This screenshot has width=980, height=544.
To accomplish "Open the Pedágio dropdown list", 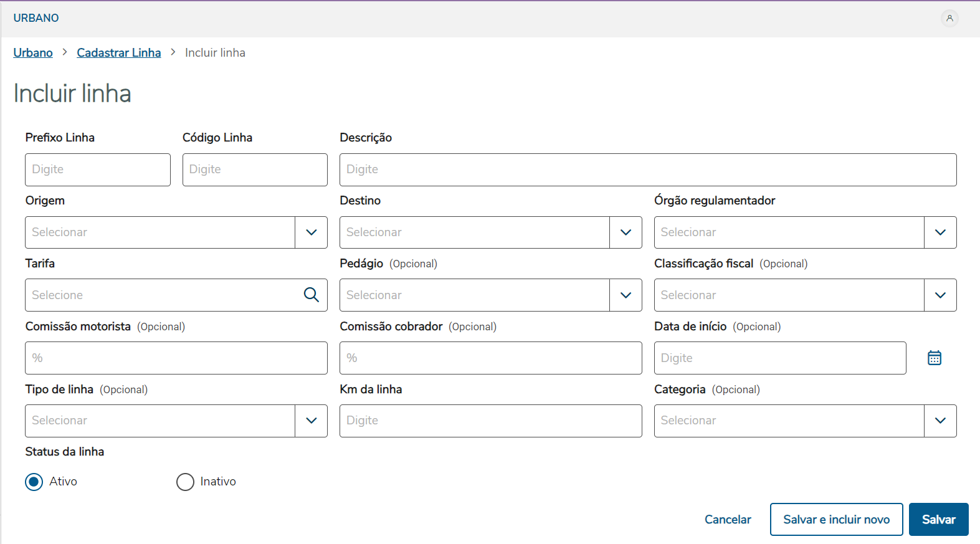I will [626, 295].
